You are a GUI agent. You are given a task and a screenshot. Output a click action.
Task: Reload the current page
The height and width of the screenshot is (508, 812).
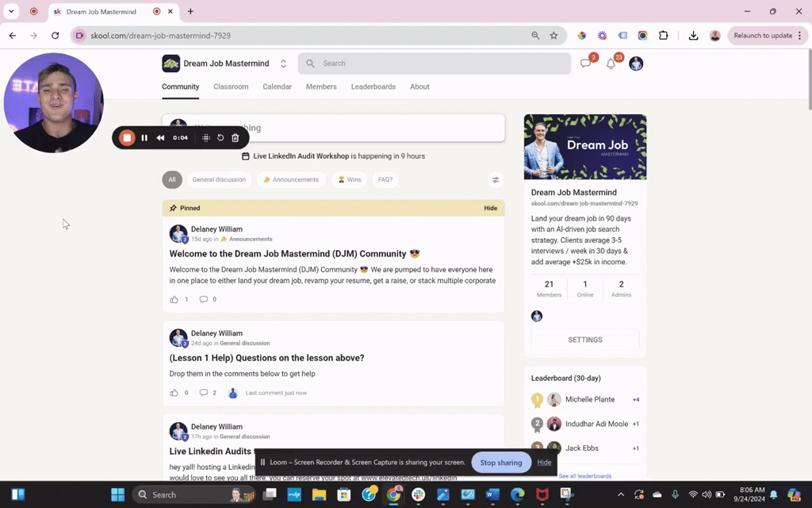point(55,35)
